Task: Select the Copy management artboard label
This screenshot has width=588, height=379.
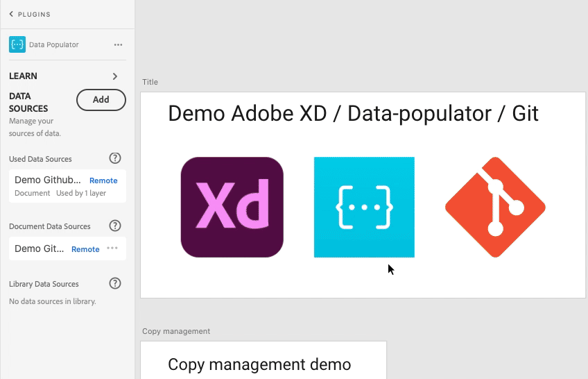Action: click(x=176, y=331)
